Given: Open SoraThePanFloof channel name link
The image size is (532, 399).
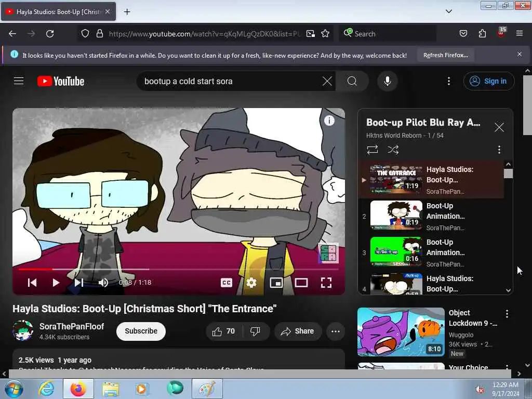Looking at the screenshot, I should coord(72,326).
